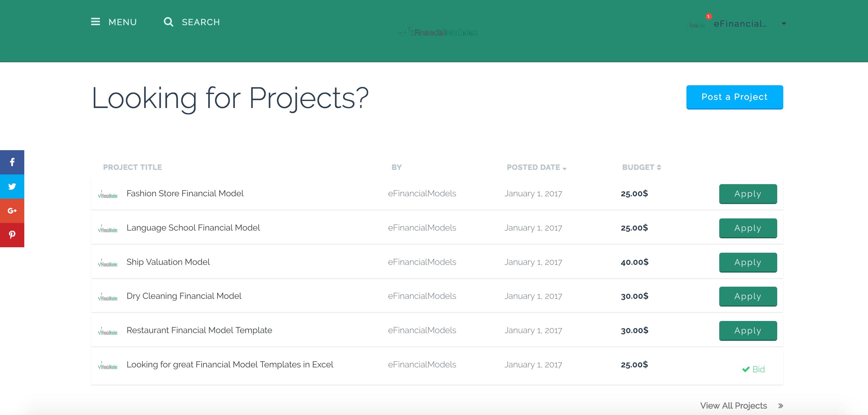Image resolution: width=868 pixels, height=415 pixels.
Task: Apply to Language School Financial Model
Action: point(748,228)
